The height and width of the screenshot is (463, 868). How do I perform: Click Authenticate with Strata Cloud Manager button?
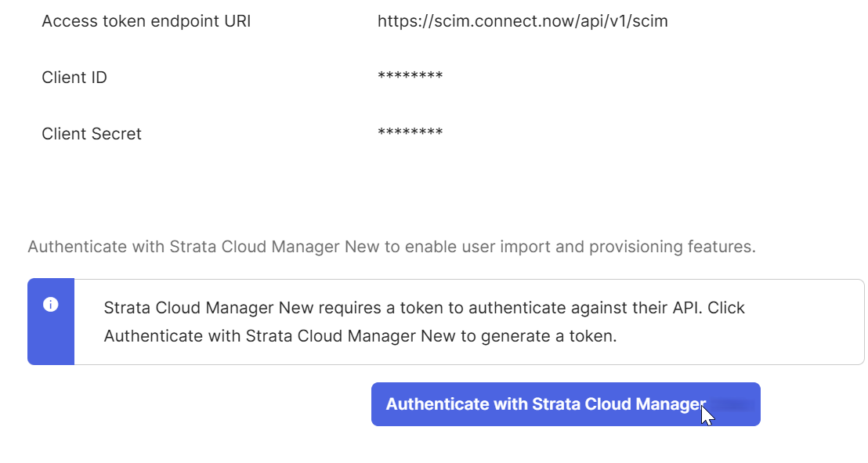pos(565,404)
